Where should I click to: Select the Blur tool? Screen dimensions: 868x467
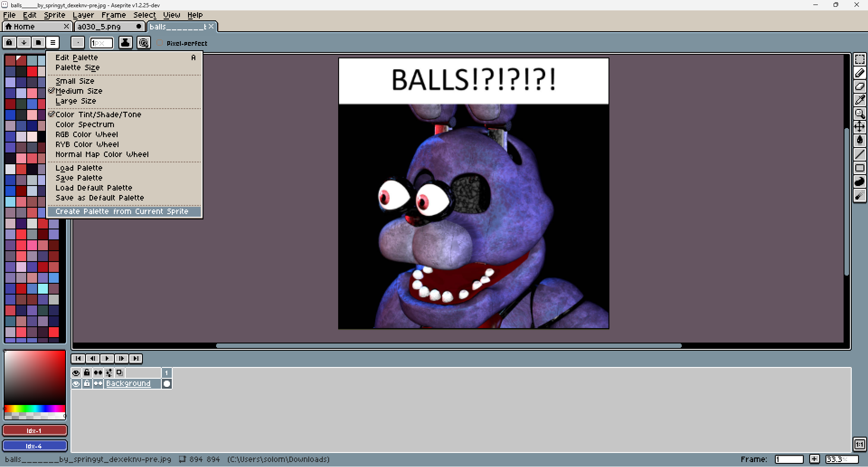(859, 195)
